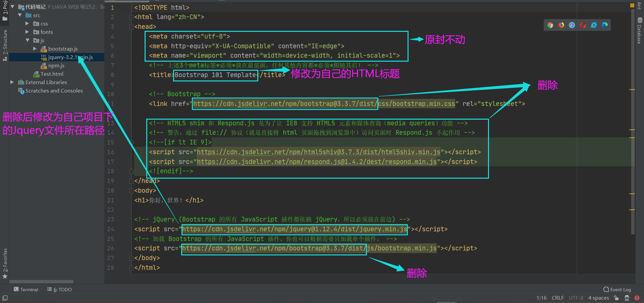Change the UTF-8 file encoding

[x=576, y=298]
